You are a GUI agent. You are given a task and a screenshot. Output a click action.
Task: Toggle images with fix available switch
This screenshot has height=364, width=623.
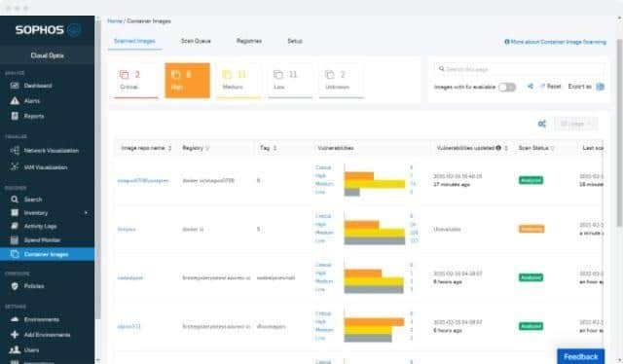pyautogui.click(x=507, y=87)
